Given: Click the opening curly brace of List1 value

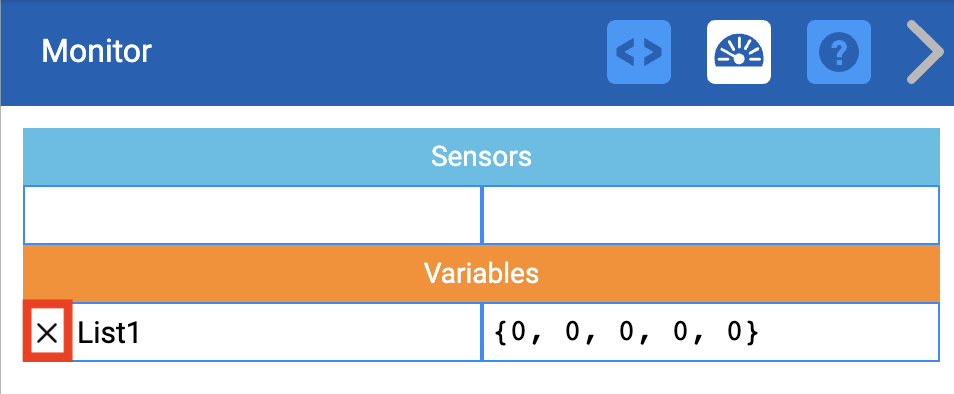Looking at the screenshot, I should (501, 333).
